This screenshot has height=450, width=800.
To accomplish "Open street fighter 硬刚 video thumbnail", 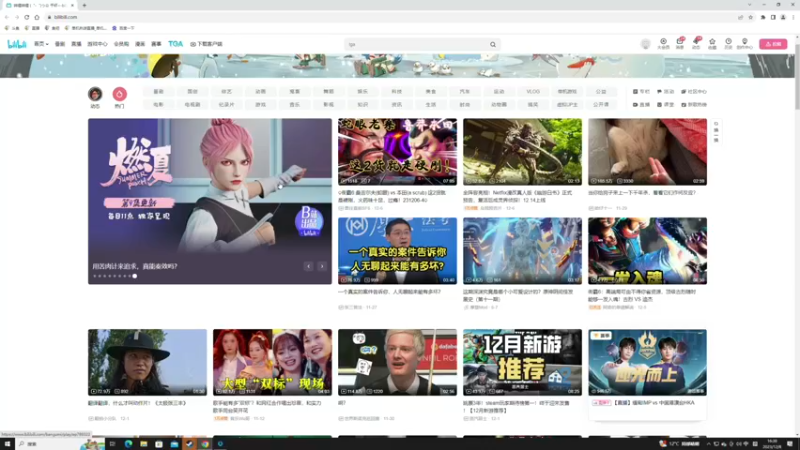I will (x=397, y=152).
